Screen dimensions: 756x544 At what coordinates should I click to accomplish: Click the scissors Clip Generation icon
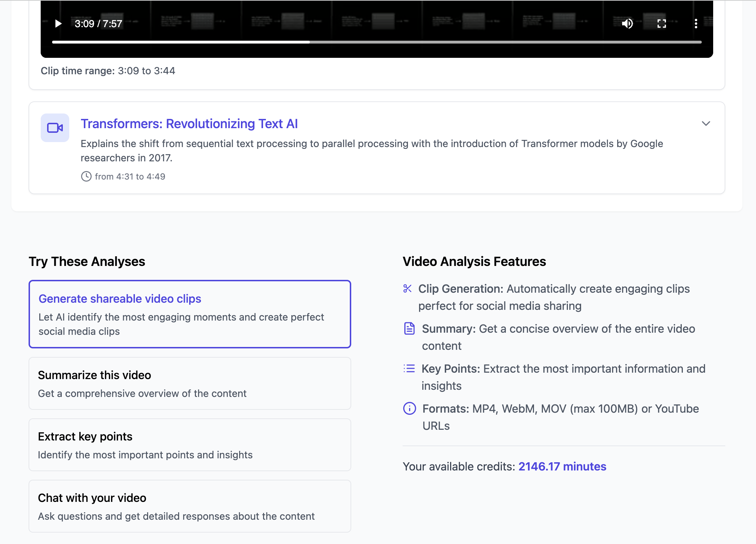(407, 288)
